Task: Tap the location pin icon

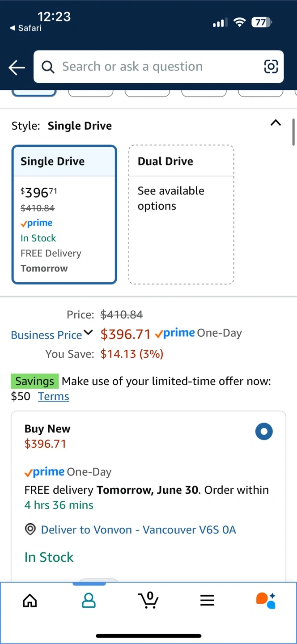Action: [x=30, y=530]
